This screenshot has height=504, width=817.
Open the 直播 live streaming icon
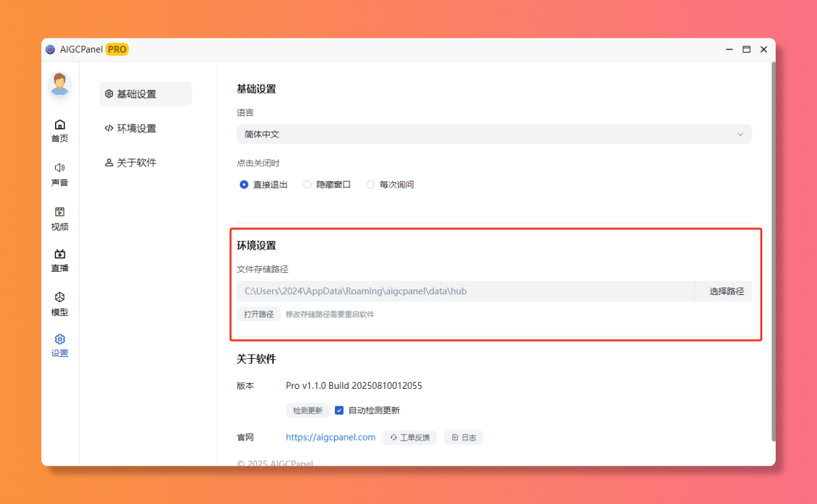point(59,254)
